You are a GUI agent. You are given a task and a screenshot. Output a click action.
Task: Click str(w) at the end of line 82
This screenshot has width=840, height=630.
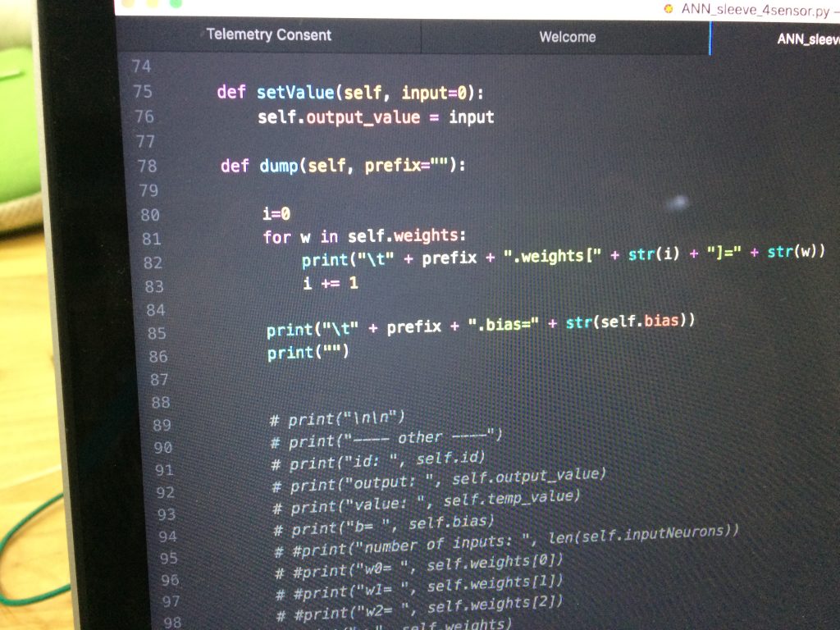point(796,251)
